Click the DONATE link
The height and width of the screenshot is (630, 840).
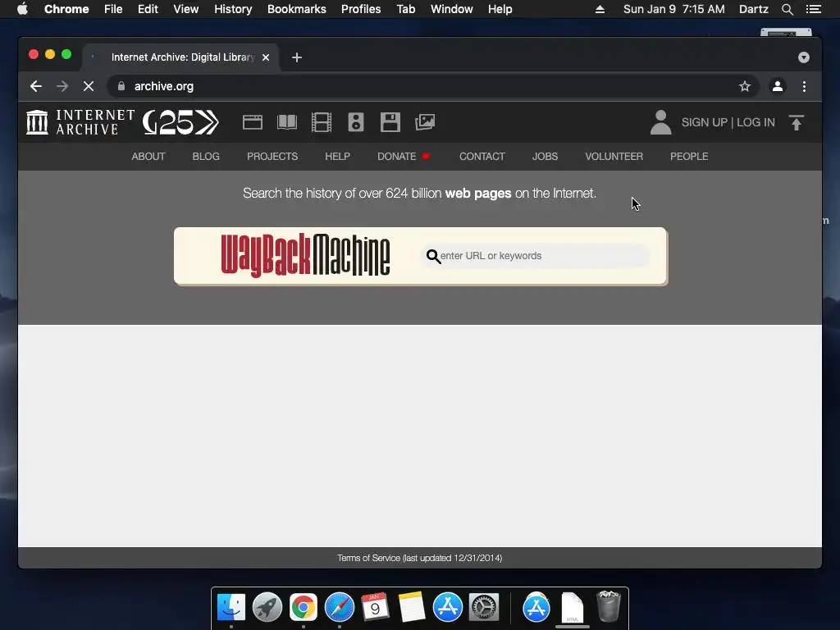click(396, 157)
